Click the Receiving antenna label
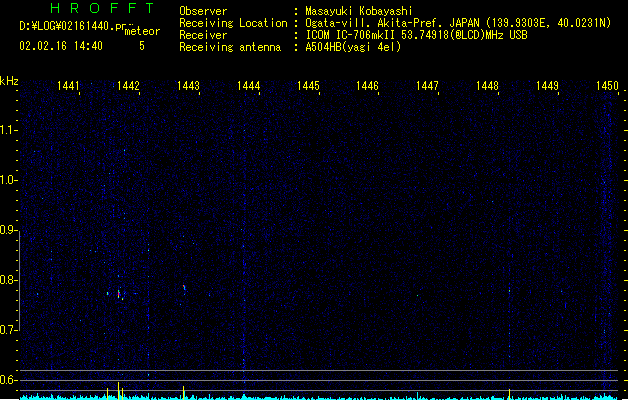Screen dimensions: 629x400 pyautogui.click(x=230, y=47)
